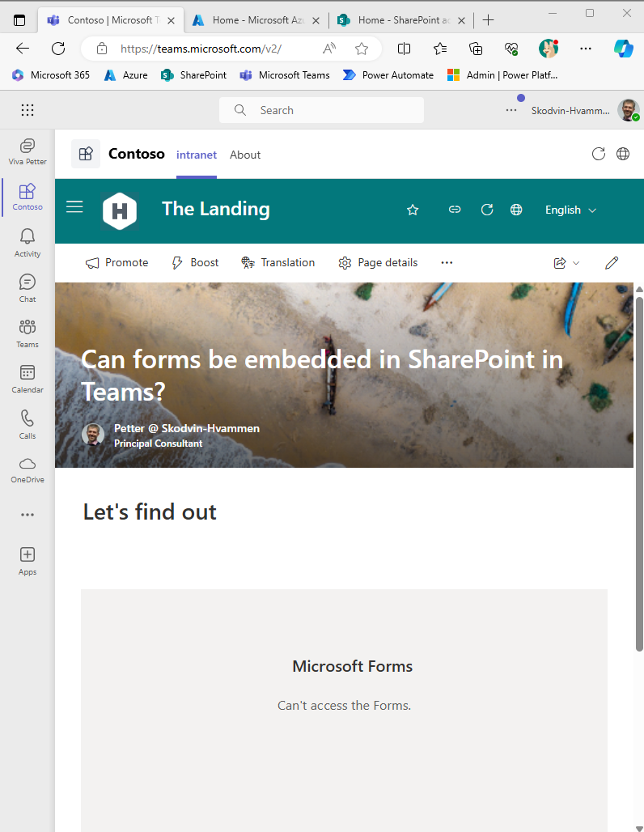Add page to favorites star in address bar
Image resolution: width=644 pixels, height=832 pixels.
tap(362, 49)
